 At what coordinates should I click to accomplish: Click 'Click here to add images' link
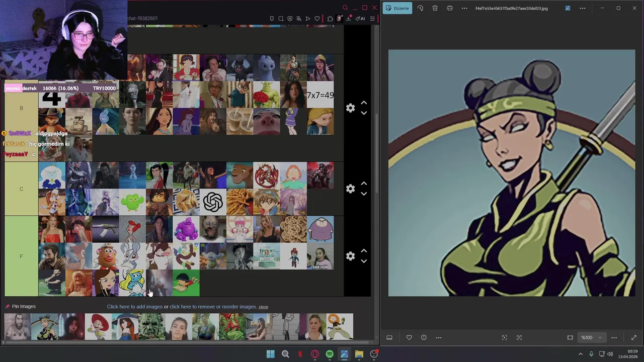(x=134, y=307)
